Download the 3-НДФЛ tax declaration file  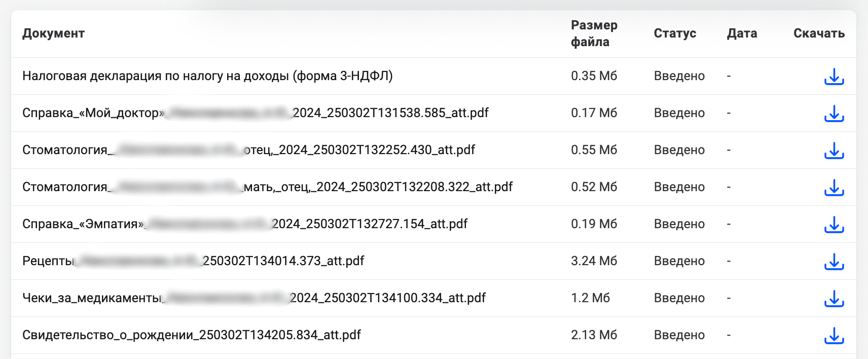[834, 77]
